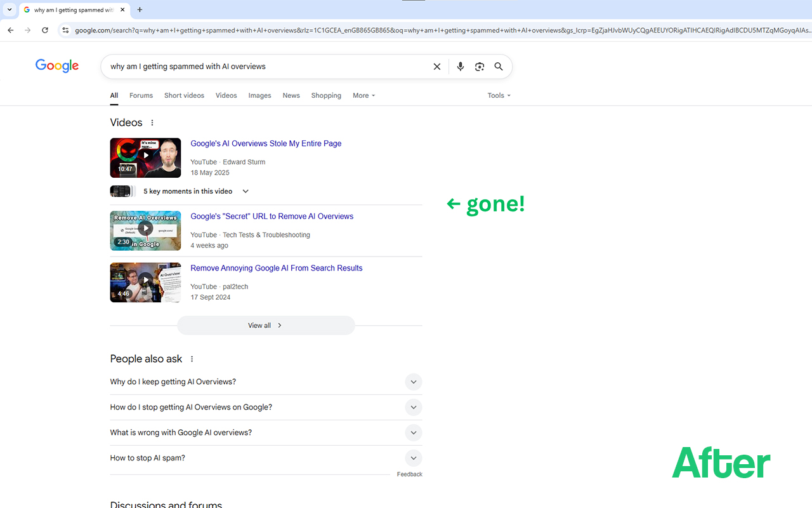Viewport: 812px width, 508px height.
Task: Play the Edward Sturm video thumbnail
Action: click(145, 158)
